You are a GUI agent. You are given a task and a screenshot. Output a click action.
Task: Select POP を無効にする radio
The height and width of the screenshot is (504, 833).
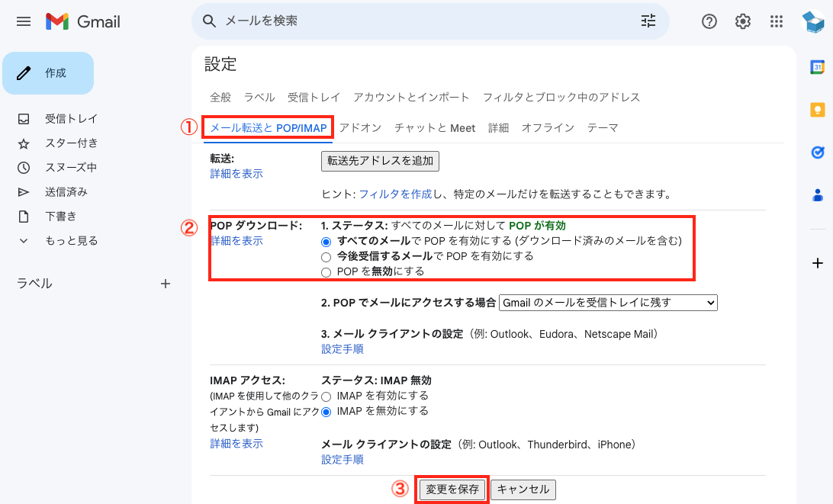pyautogui.click(x=326, y=272)
